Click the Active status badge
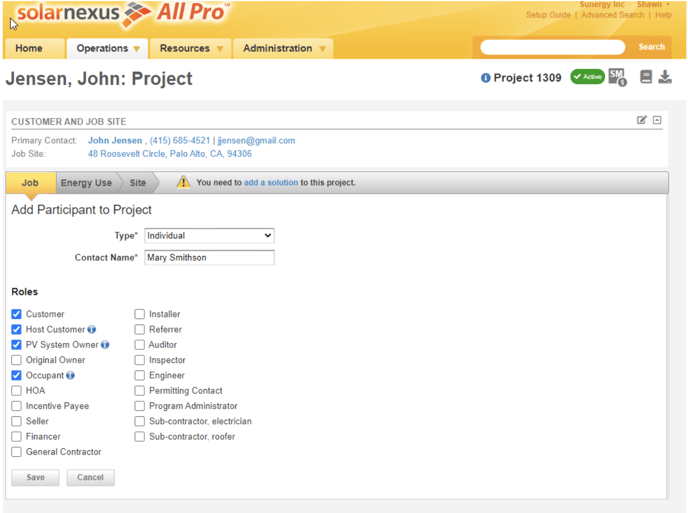 587,77
